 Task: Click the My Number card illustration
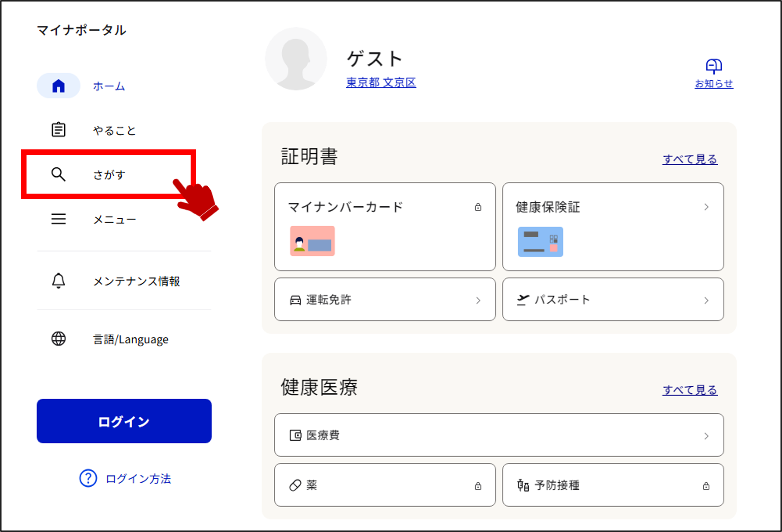[x=312, y=241]
